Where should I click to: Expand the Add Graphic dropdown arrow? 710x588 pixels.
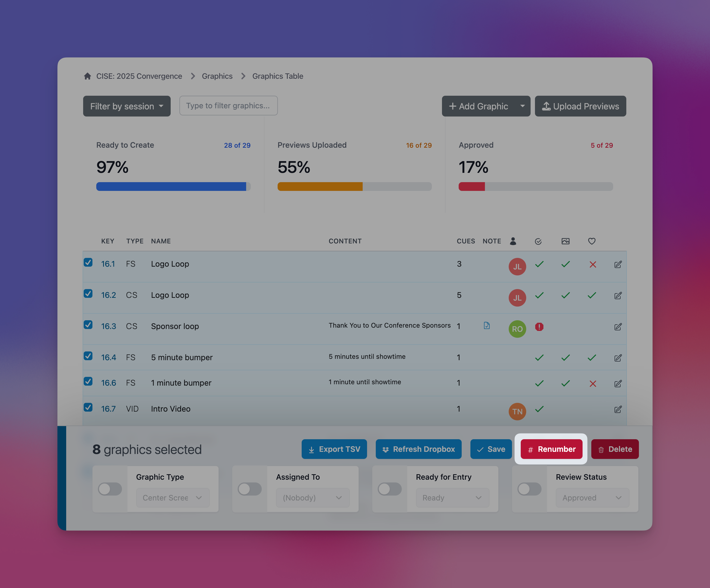522,106
